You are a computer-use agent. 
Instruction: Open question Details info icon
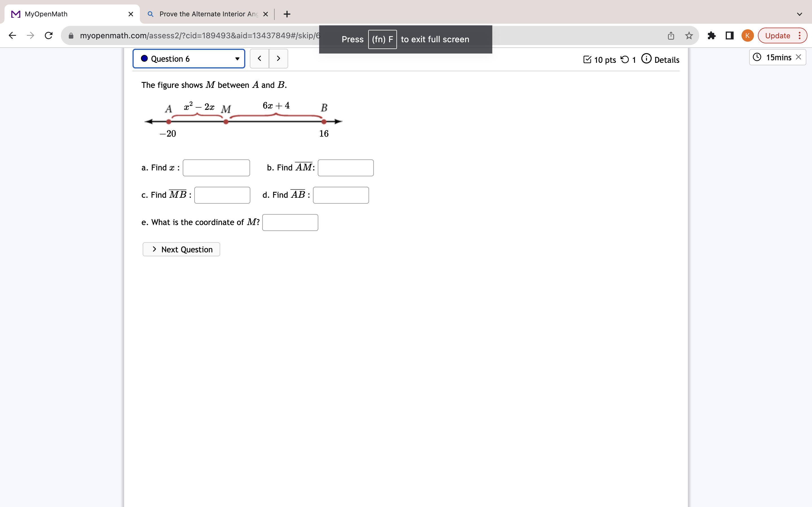[646, 59]
